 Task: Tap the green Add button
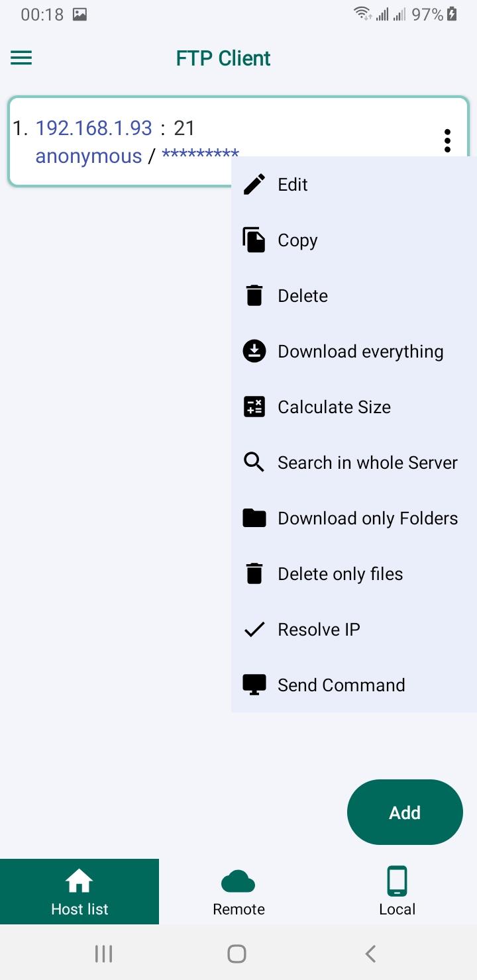click(405, 812)
